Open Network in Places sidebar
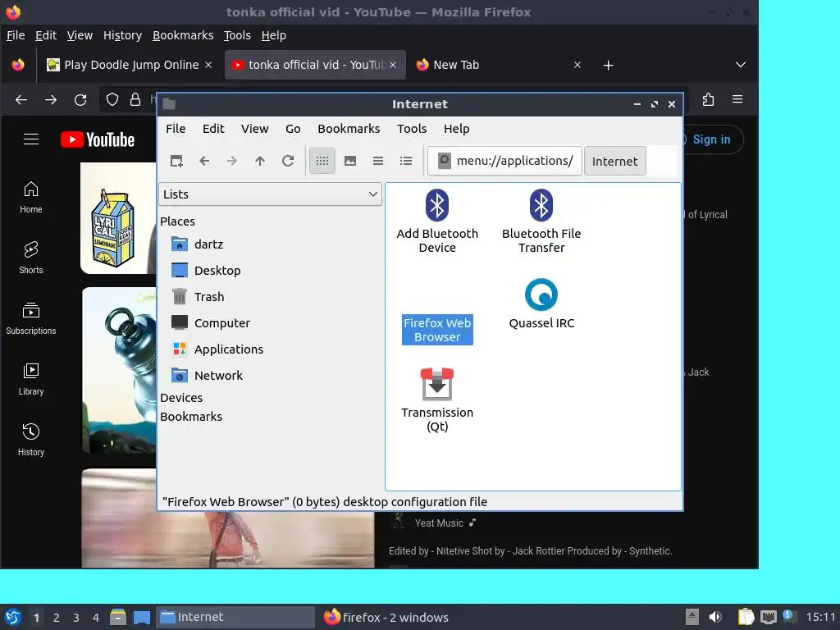 coord(207,376)
